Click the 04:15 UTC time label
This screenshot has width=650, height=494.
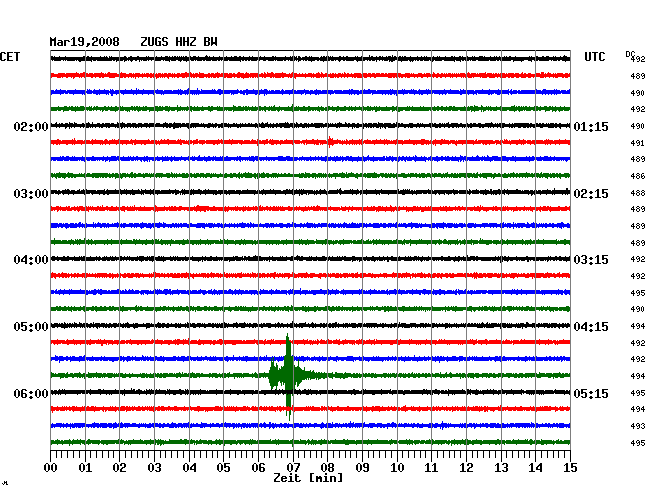pyautogui.click(x=591, y=327)
